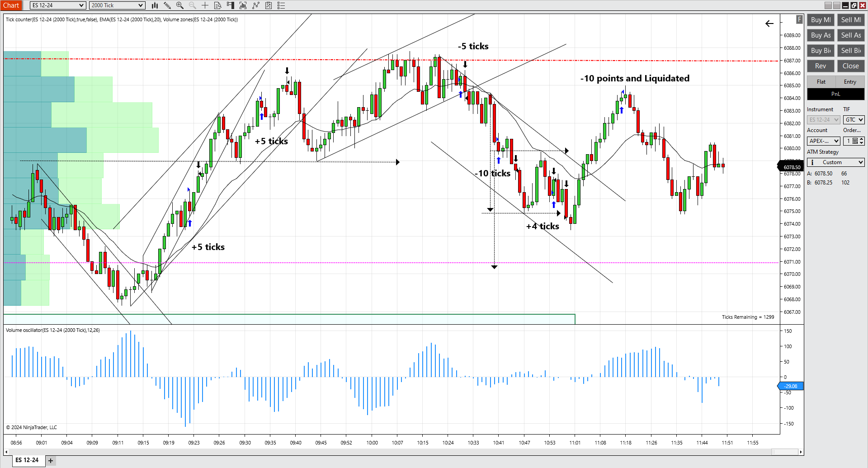Adjust the order quantity stepper arrows

click(x=862, y=141)
